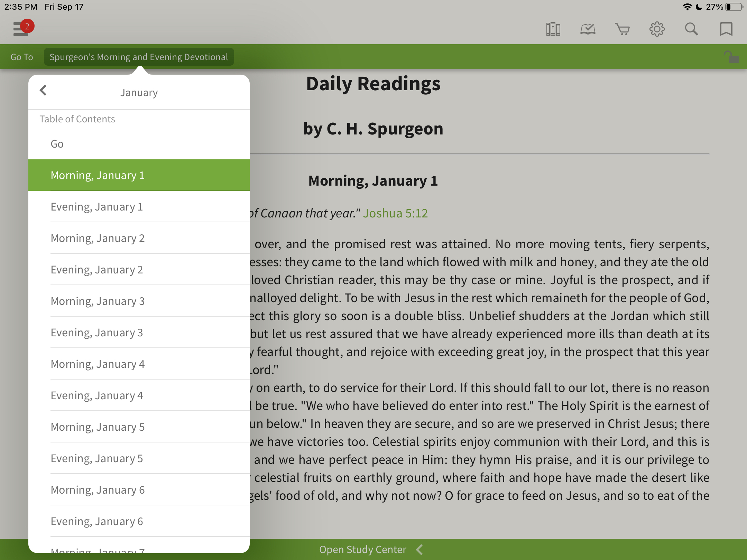This screenshot has height=560, width=747.
Task: Select Morning, January 3 entry
Action: tap(139, 301)
